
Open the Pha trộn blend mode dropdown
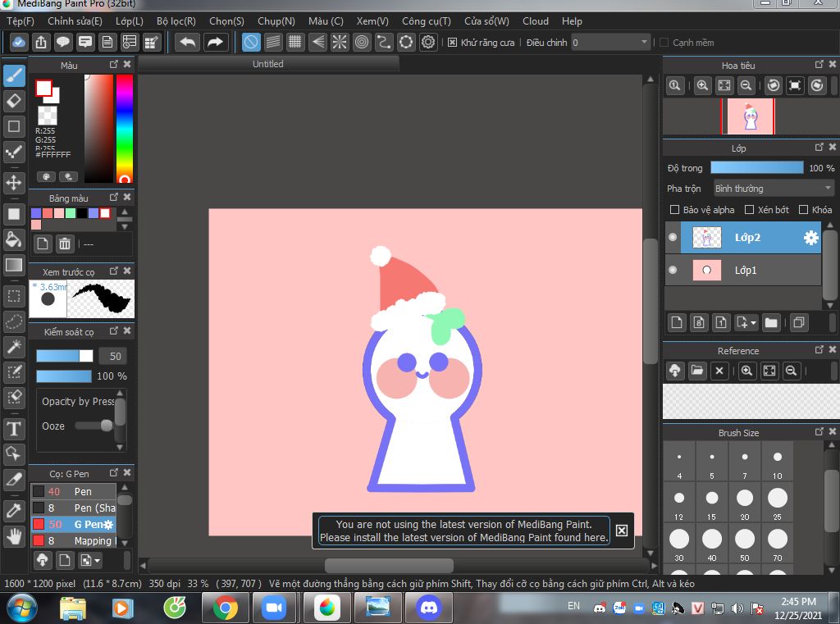tap(774, 189)
